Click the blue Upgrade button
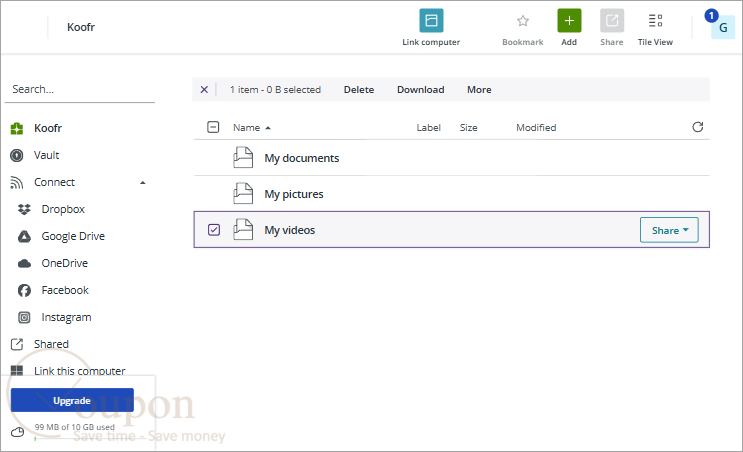Screen dimensions: 743x452 point(72,400)
